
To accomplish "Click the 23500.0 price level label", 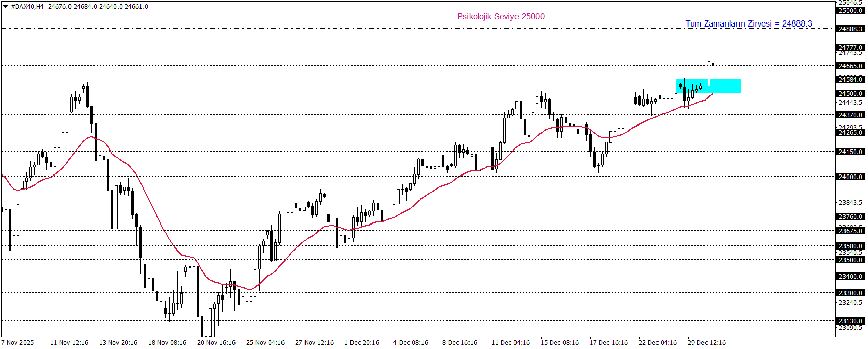I will (851, 260).
